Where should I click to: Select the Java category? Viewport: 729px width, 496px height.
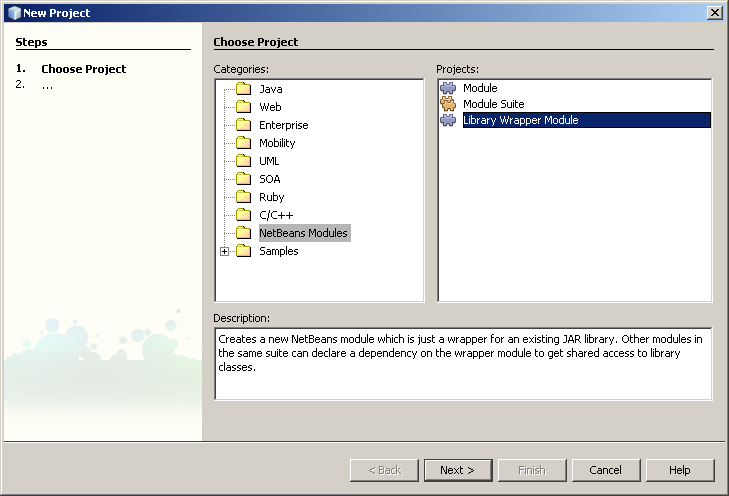click(x=271, y=89)
